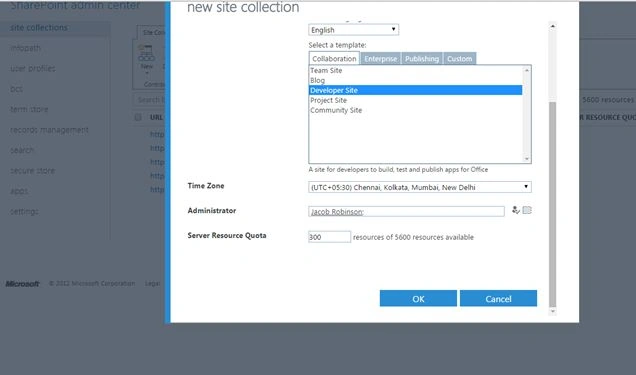
Task: Select the Community Site template
Action: point(415,110)
